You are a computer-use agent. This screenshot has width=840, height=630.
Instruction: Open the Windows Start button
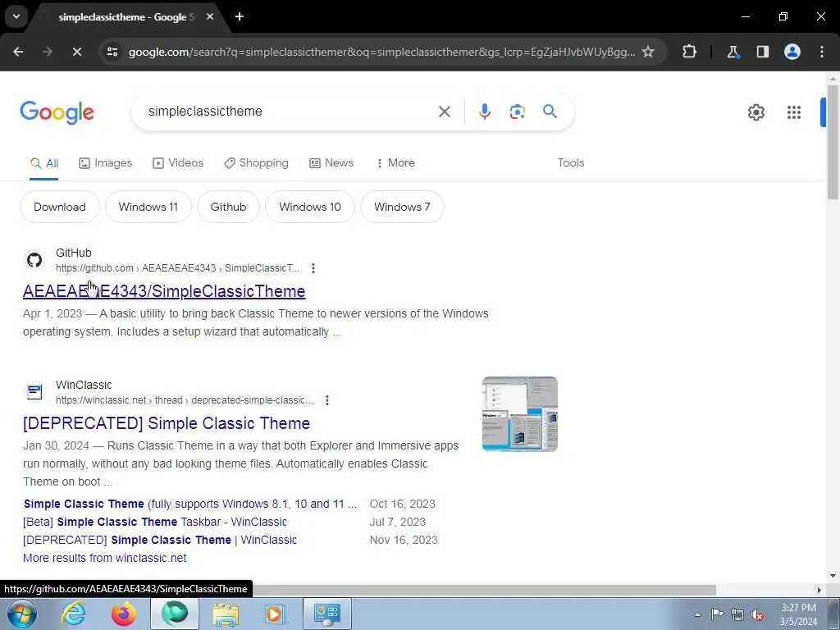click(x=22, y=614)
